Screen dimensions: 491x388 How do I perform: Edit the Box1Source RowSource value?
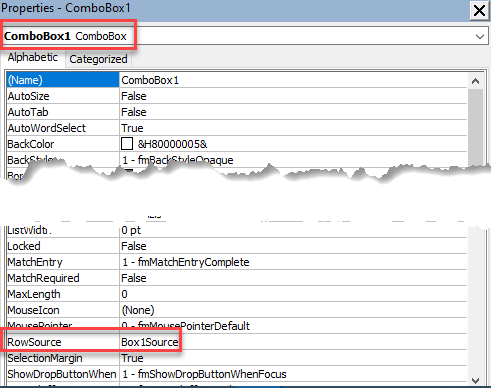pyautogui.click(x=293, y=342)
